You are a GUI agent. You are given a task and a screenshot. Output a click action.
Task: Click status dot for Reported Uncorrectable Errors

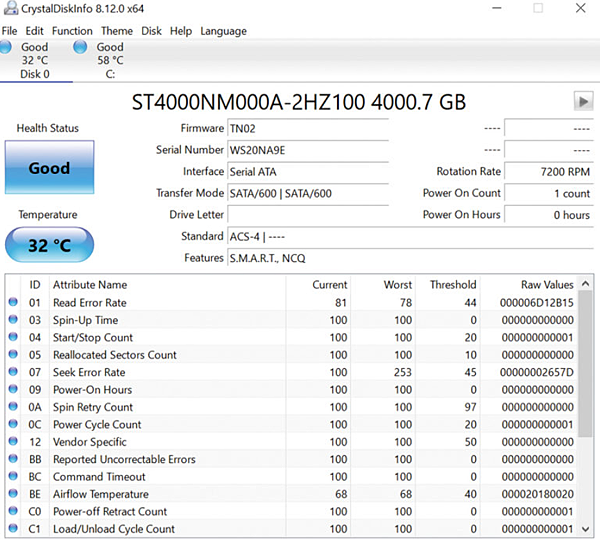(x=13, y=459)
